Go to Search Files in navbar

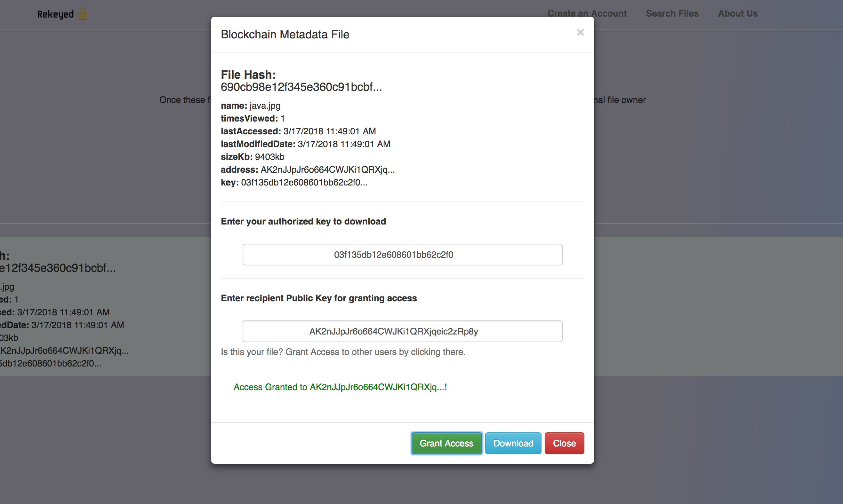point(672,13)
